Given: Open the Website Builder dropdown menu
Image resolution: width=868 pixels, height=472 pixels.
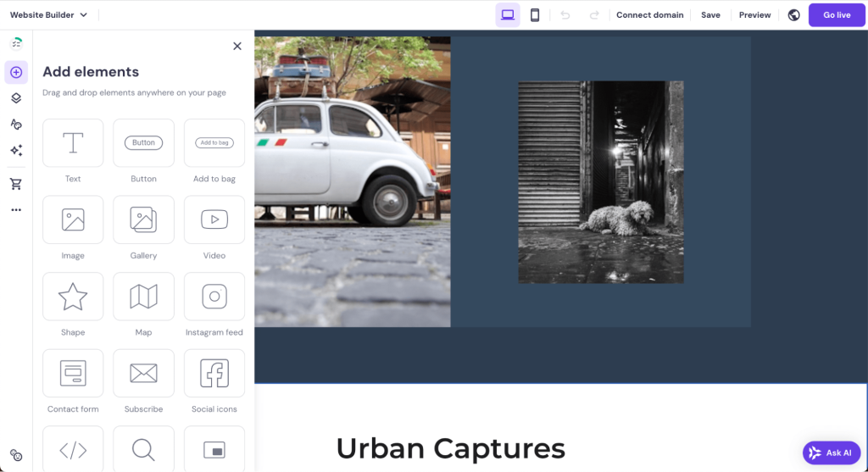Looking at the screenshot, I should (x=48, y=14).
